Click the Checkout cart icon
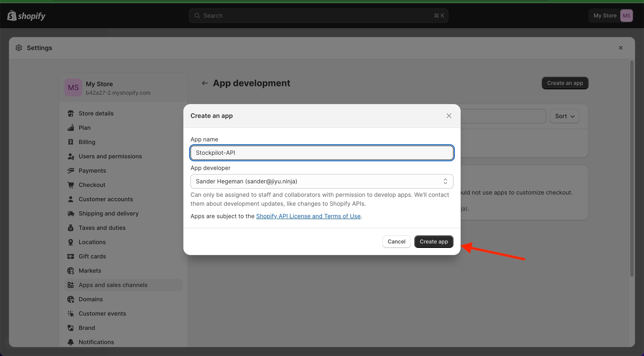Image resolution: width=644 pixels, height=356 pixels. [x=71, y=185]
